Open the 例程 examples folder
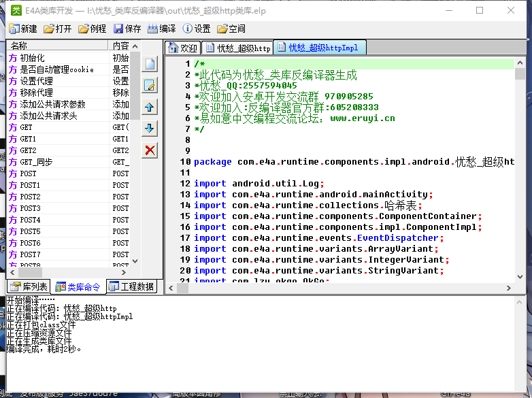This screenshot has height=398, width=532. click(92, 29)
